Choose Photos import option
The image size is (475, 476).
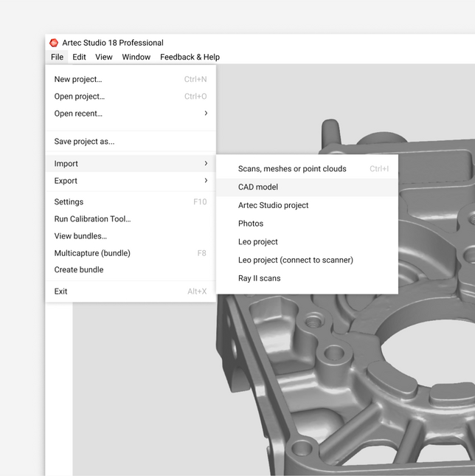[307, 224]
